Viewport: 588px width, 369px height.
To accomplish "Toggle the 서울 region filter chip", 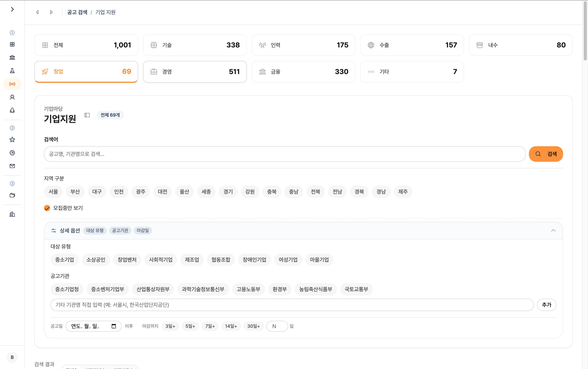I will coord(53,191).
